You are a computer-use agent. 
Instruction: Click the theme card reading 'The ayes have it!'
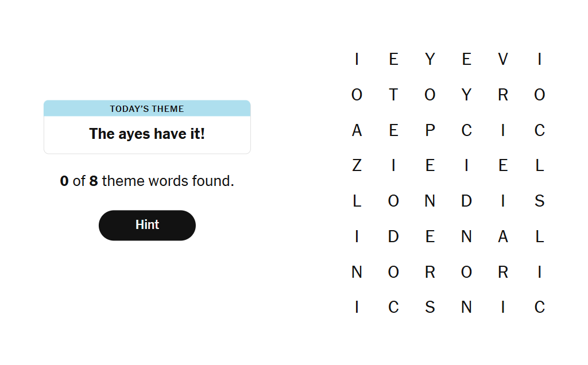[x=147, y=134]
